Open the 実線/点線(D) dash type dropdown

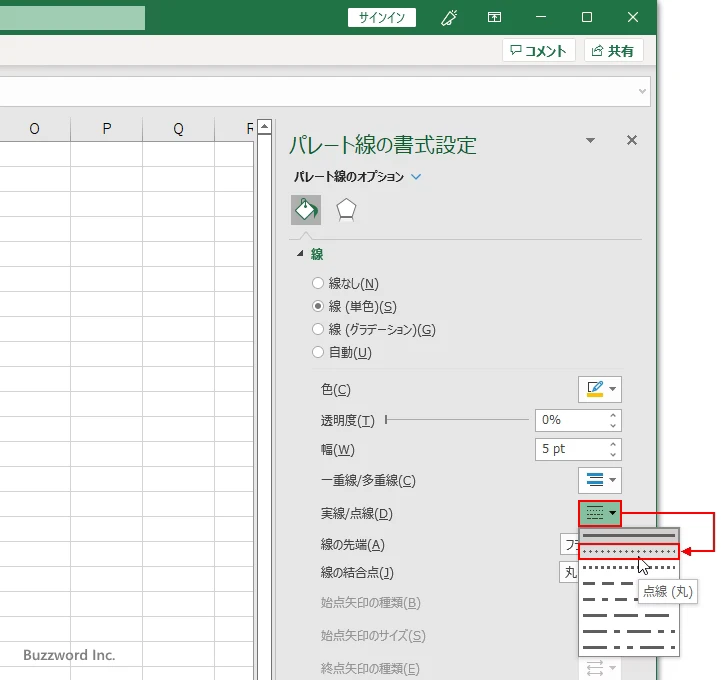click(x=600, y=513)
